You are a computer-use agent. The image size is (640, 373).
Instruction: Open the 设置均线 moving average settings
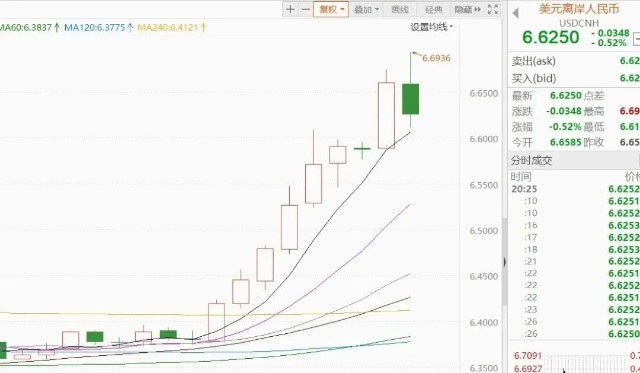tap(431, 27)
